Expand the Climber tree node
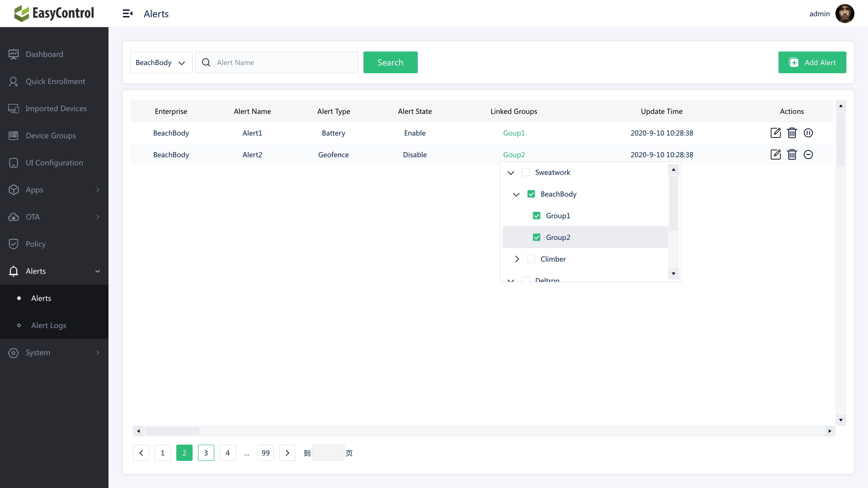 (x=517, y=259)
